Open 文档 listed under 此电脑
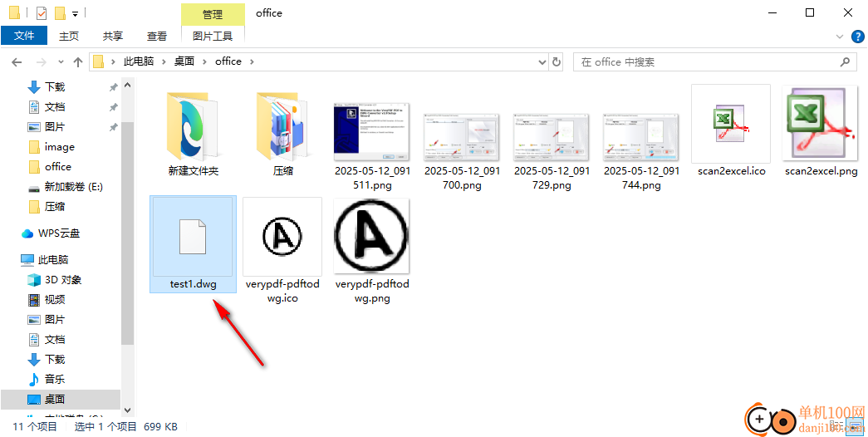 pyautogui.click(x=47, y=340)
